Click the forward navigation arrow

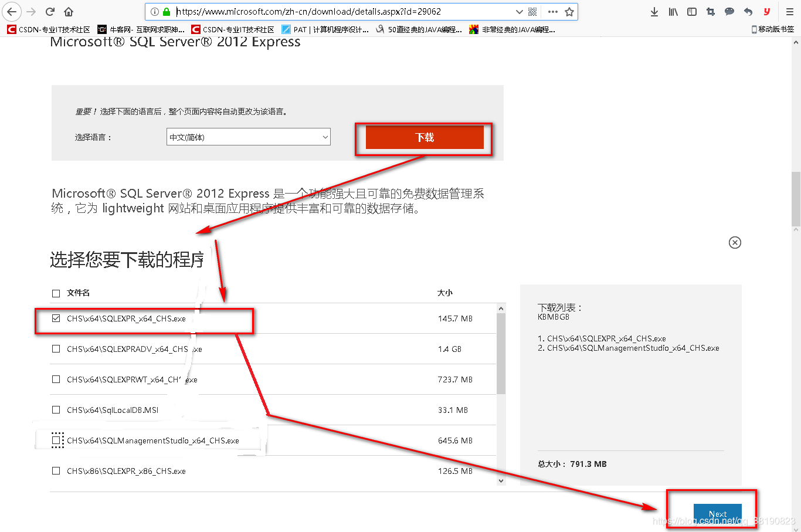coord(32,12)
